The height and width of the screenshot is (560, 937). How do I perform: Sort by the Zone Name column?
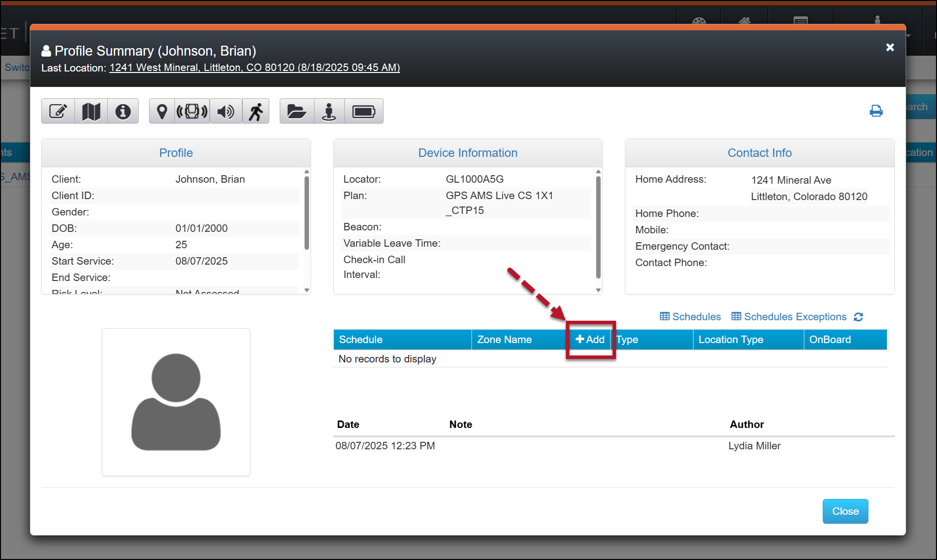[504, 340]
